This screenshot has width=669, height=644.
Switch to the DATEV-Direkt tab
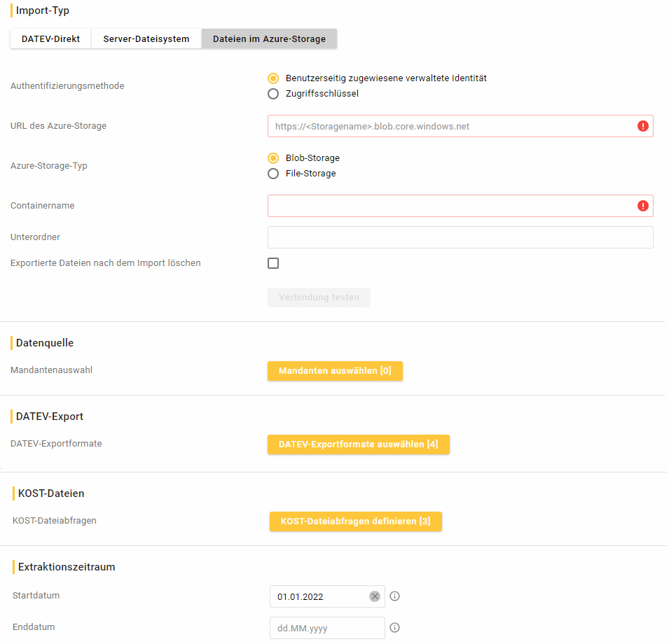pyautogui.click(x=51, y=39)
